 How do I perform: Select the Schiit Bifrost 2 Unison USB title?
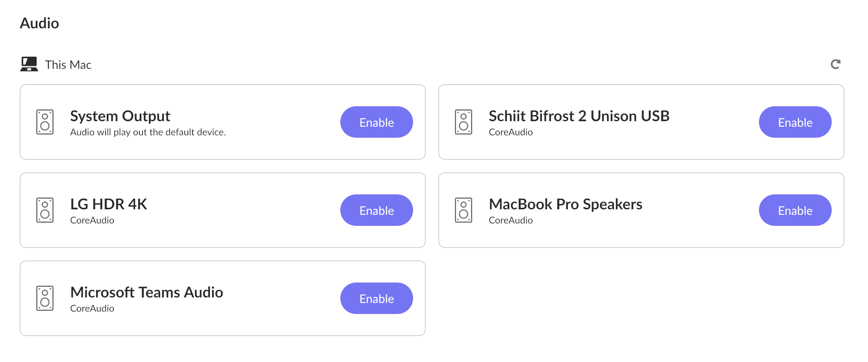[x=579, y=116]
